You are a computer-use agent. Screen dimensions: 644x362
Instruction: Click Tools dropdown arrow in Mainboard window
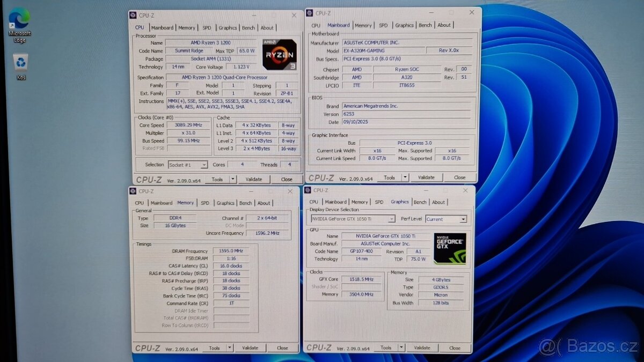tap(405, 178)
